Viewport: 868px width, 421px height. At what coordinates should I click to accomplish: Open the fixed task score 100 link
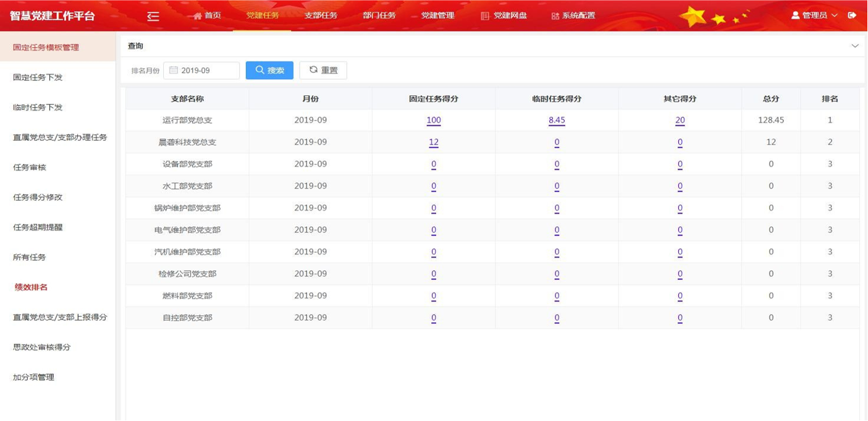pyautogui.click(x=433, y=121)
